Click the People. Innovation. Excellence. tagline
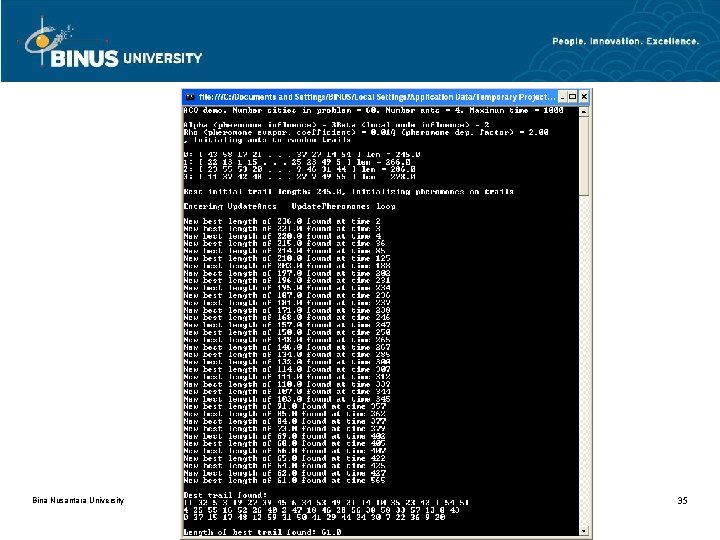720x540 pixels. point(625,41)
